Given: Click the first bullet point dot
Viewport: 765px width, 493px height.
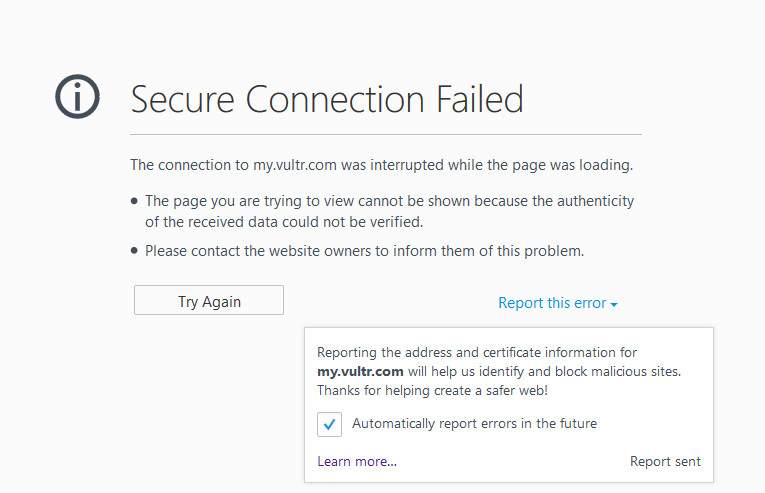Looking at the screenshot, I should [x=135, y=201].
